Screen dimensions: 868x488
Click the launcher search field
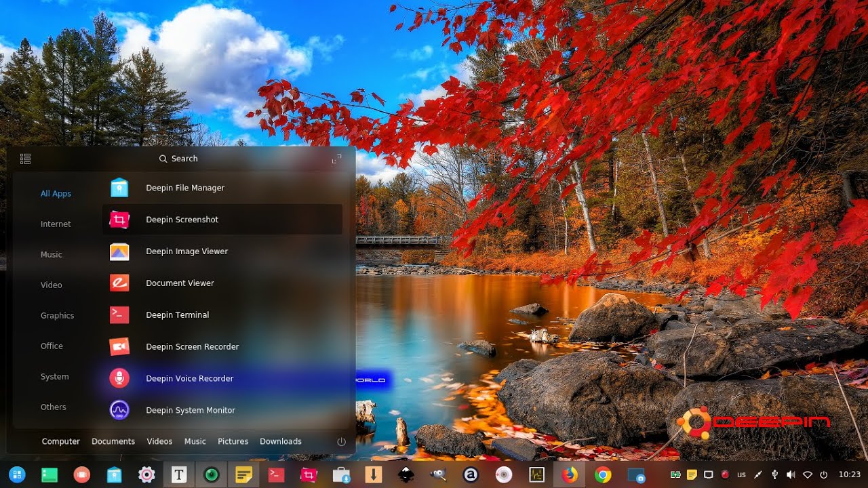pyautogui.click(x=178, y=159)
